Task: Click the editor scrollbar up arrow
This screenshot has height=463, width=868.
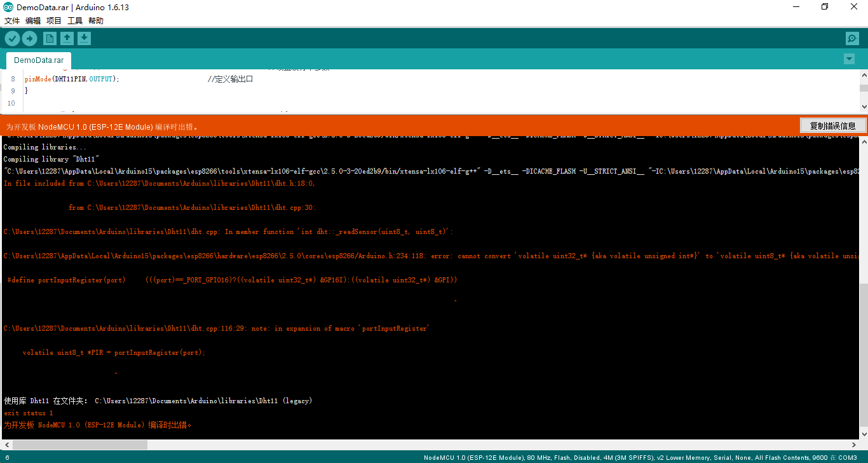Action: point(864,74)
